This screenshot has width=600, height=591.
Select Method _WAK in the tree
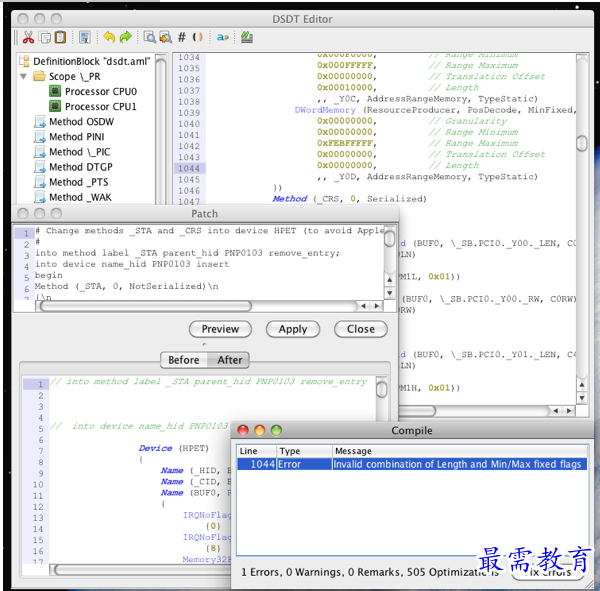pos(80,197)
